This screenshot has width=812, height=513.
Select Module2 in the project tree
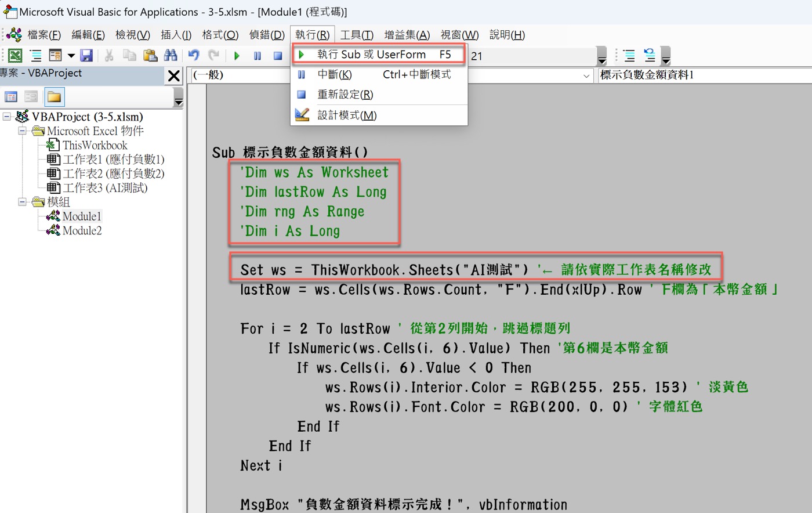(82, 230)
